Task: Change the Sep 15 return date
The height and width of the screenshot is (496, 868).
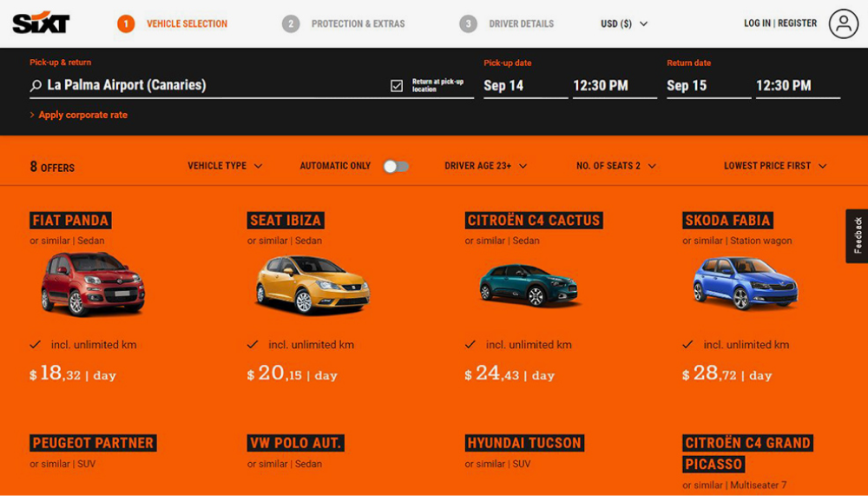Action: [708, 85]
